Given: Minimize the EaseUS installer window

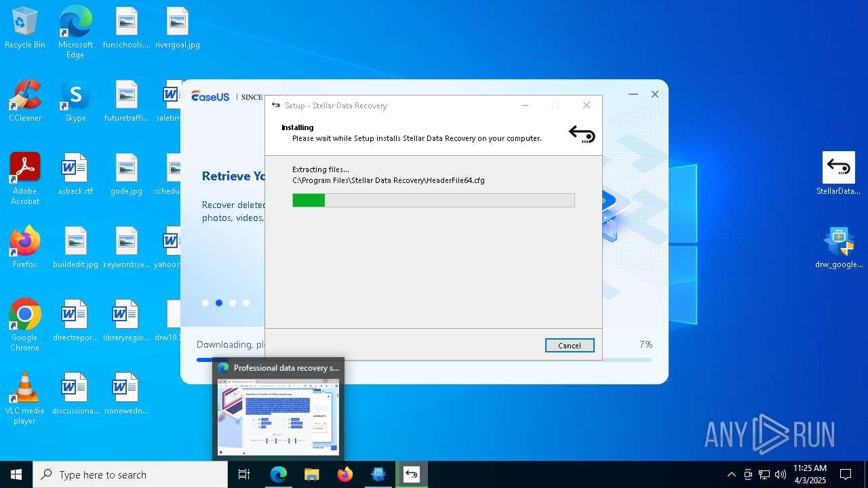Looking at the screenshot, I should [x=633, y=94].
